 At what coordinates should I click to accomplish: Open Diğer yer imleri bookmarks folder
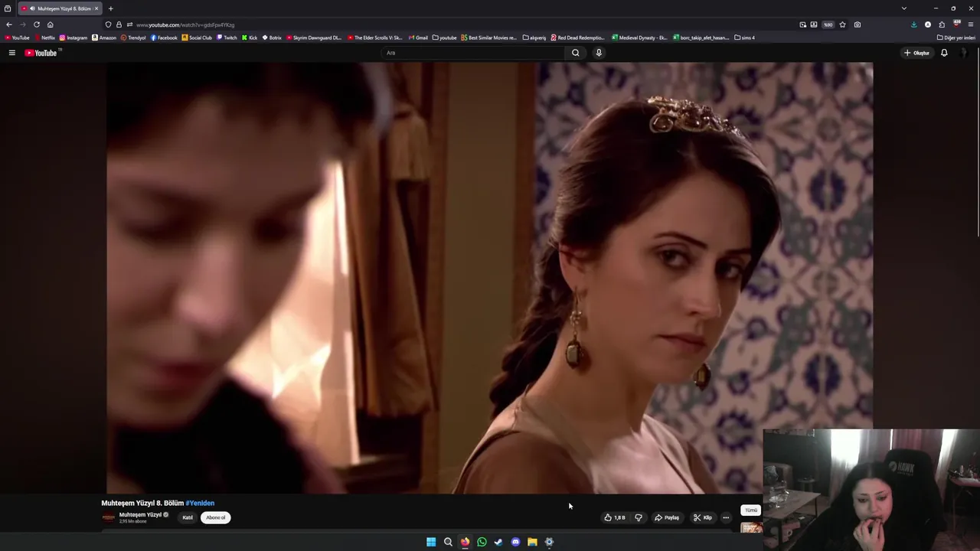click(955, 37)
